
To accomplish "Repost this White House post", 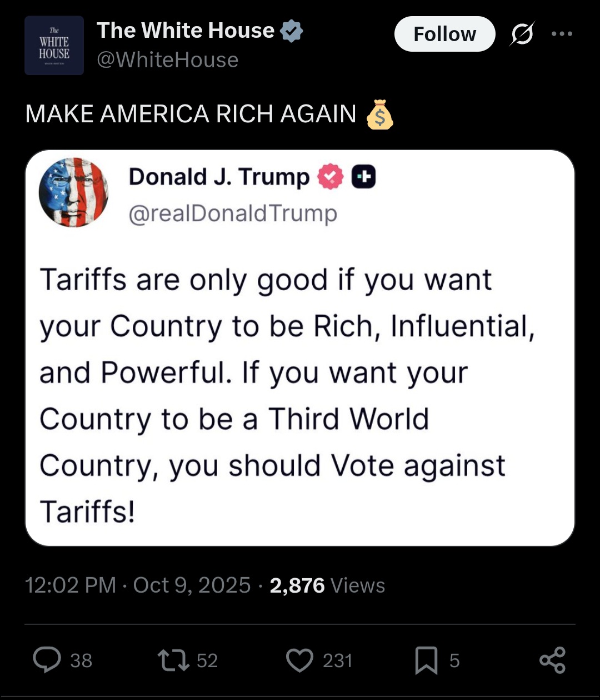I will click(173, 660).
